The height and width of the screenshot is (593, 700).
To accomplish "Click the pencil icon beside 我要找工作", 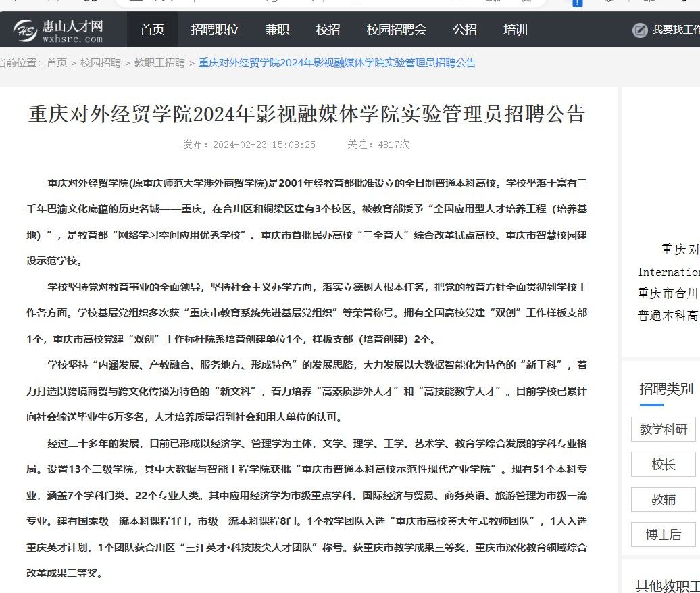I will [639, 30].
